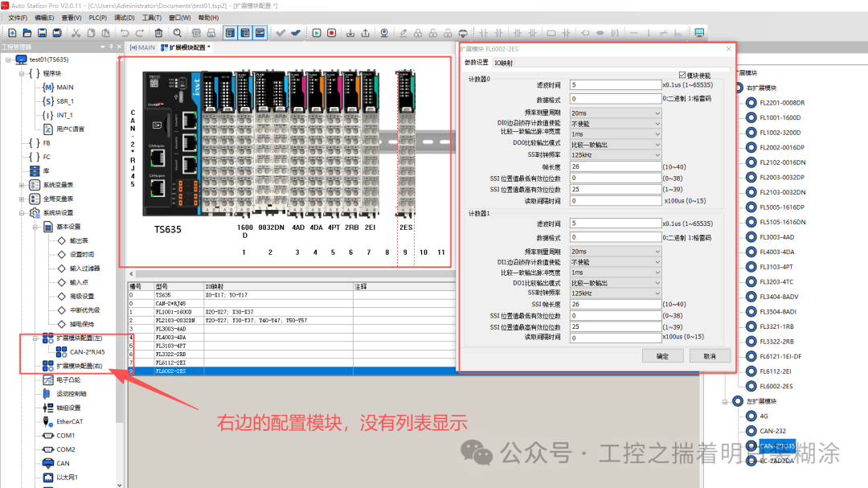Image resolution: width=868 pixels, height=488 pixels.
Task: Open DO0比较输出模式 dropdown
Action: [616, 145]
